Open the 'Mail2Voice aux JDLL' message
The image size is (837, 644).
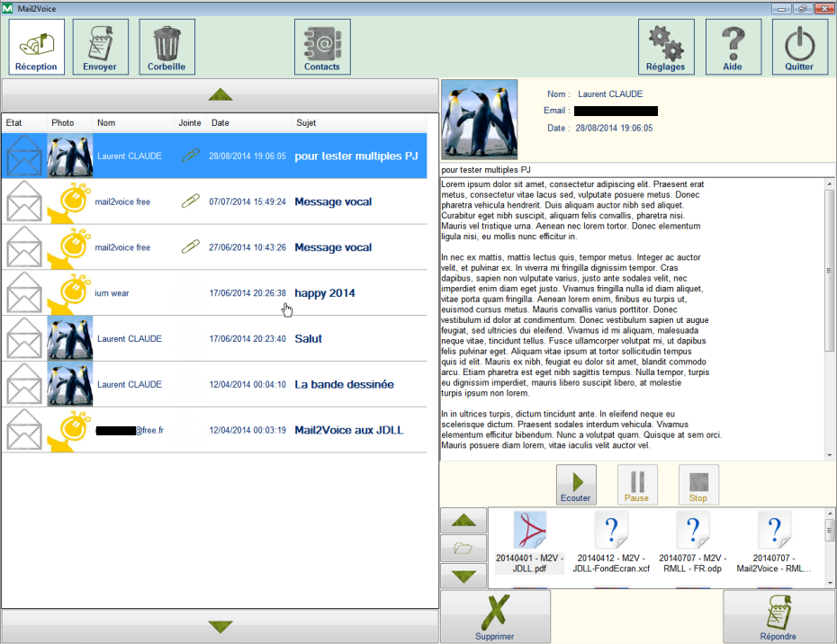point(214,430)
